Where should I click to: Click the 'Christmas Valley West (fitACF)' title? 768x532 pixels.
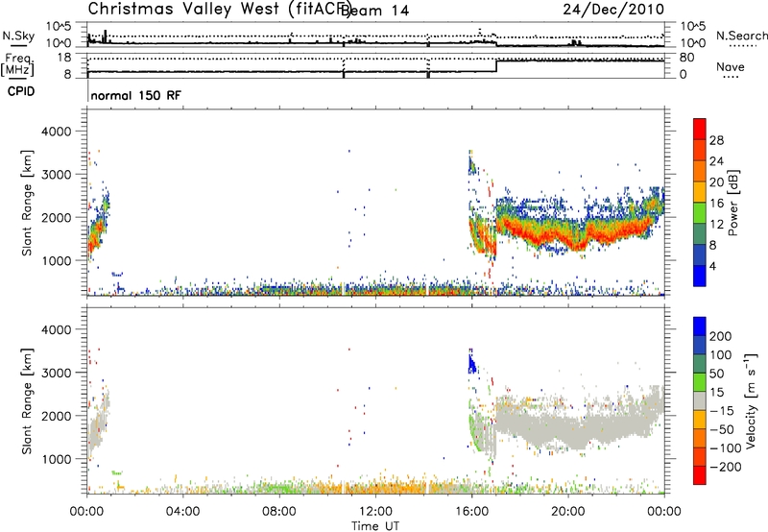coord(219,9)
